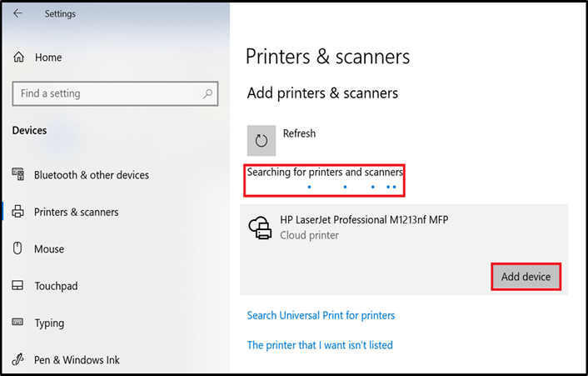This screenshot has height=376, width=588.
Task: Click the Pen & Windows Ink icon
Action: (17, 359)
